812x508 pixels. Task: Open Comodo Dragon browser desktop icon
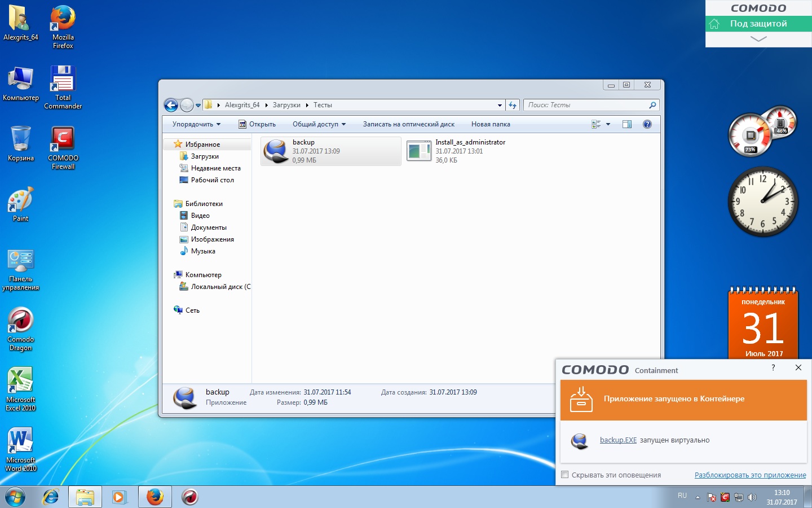21,327
